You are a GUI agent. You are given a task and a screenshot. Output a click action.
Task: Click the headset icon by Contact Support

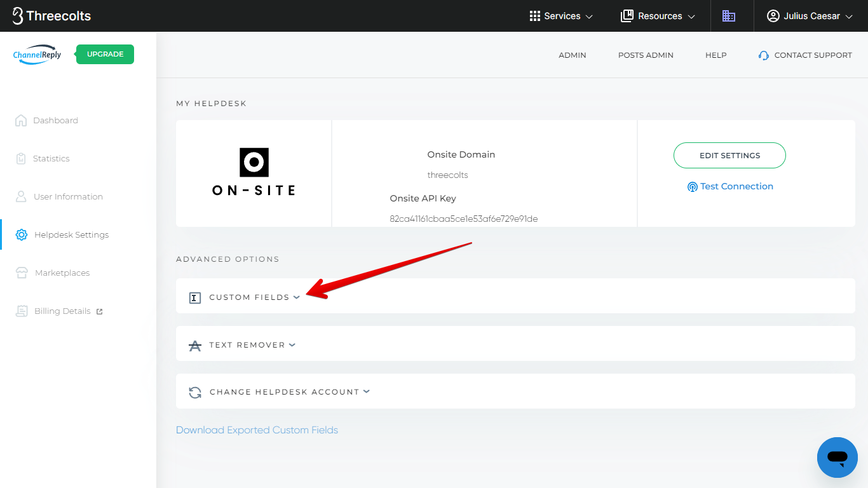coord(764,55)
